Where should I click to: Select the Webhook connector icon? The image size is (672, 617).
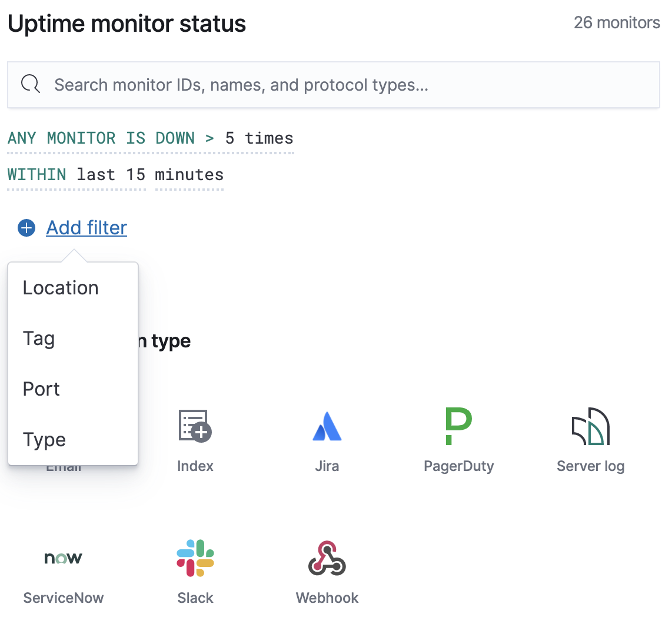coord(327,558)
